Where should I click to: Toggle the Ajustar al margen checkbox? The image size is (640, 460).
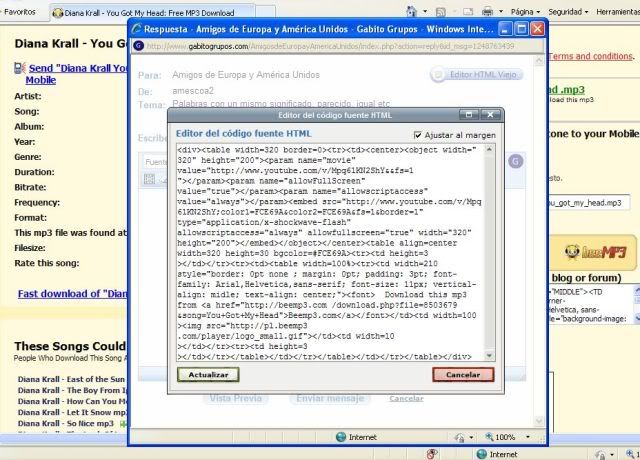pos(418,135)
